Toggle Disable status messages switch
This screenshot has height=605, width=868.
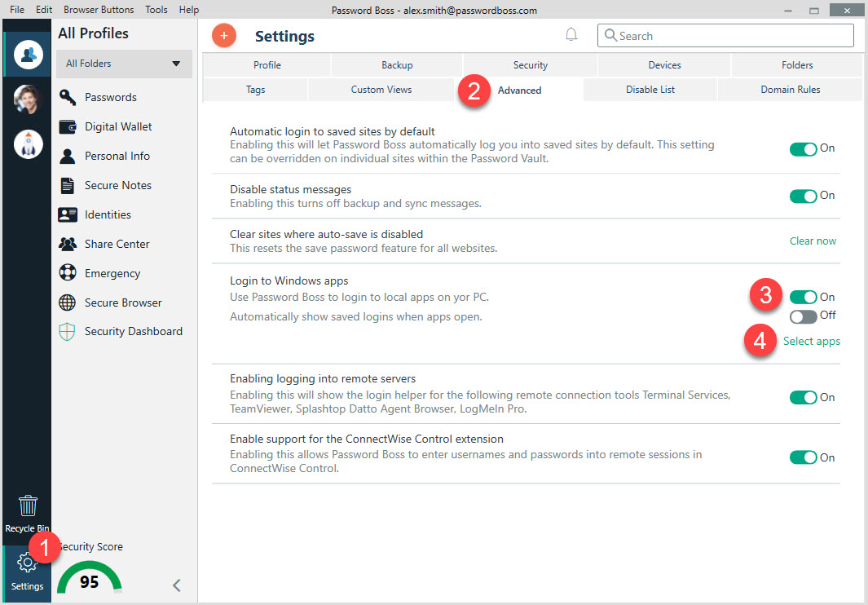tap(804, 197)
